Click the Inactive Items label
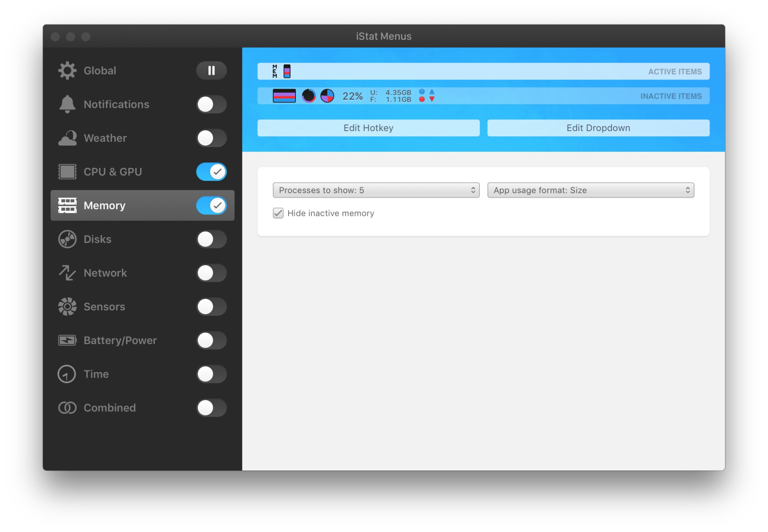Image resolution: width=768 pixels, height=532 pixels. click(671, 96)
